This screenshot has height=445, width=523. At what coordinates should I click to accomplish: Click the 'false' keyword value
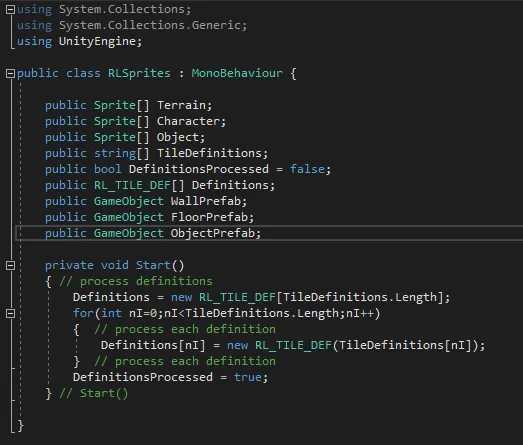pos(308,169)
